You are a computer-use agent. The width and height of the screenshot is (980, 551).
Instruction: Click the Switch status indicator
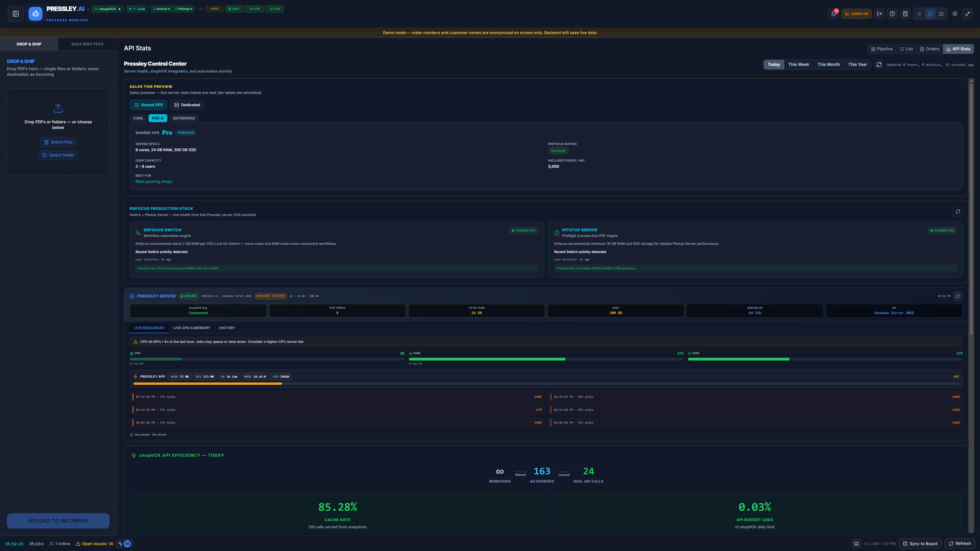(161, 9)
